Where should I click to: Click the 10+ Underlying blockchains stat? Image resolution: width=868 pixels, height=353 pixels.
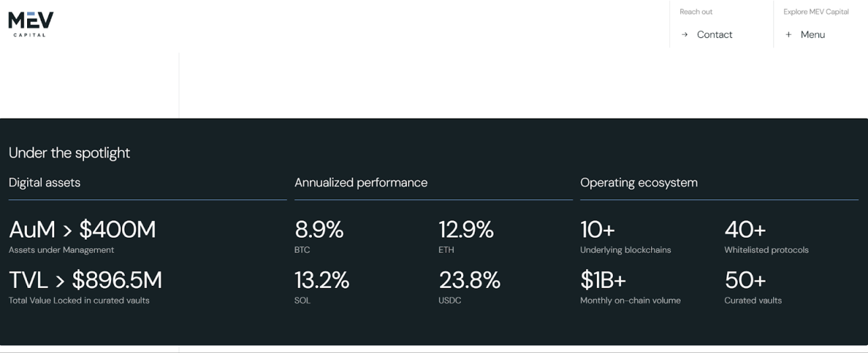pyautogui.click(x=597, y=230)
